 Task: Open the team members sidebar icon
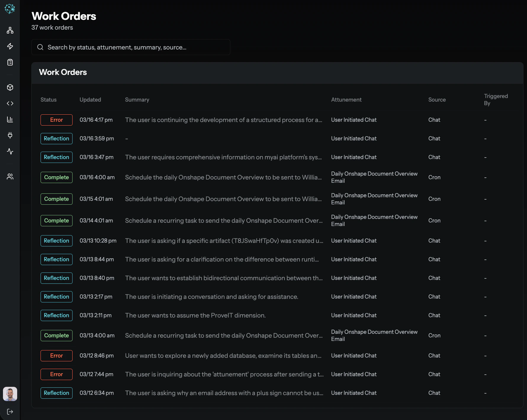pyautogui.click(x=10, y=177)
